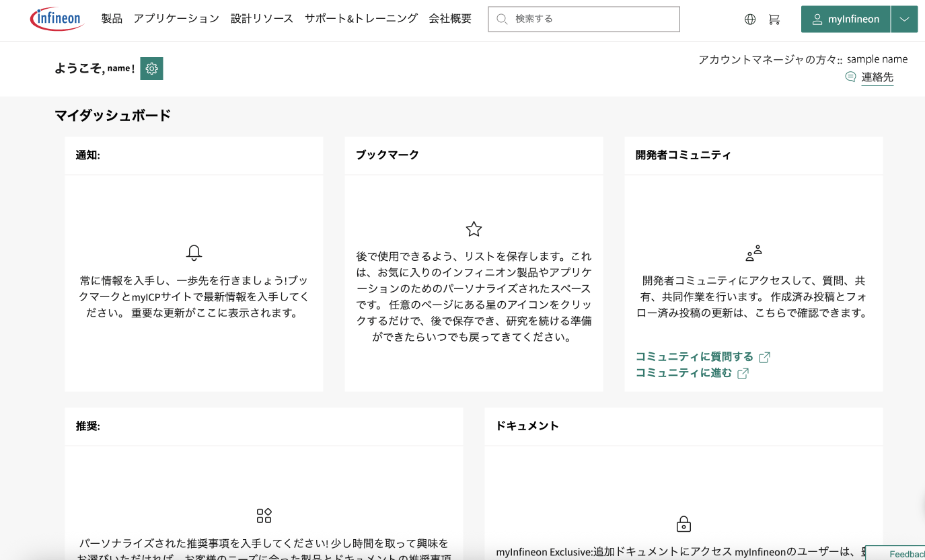
Task: Open the アプリケーション menu
Action: click(176, 19)
